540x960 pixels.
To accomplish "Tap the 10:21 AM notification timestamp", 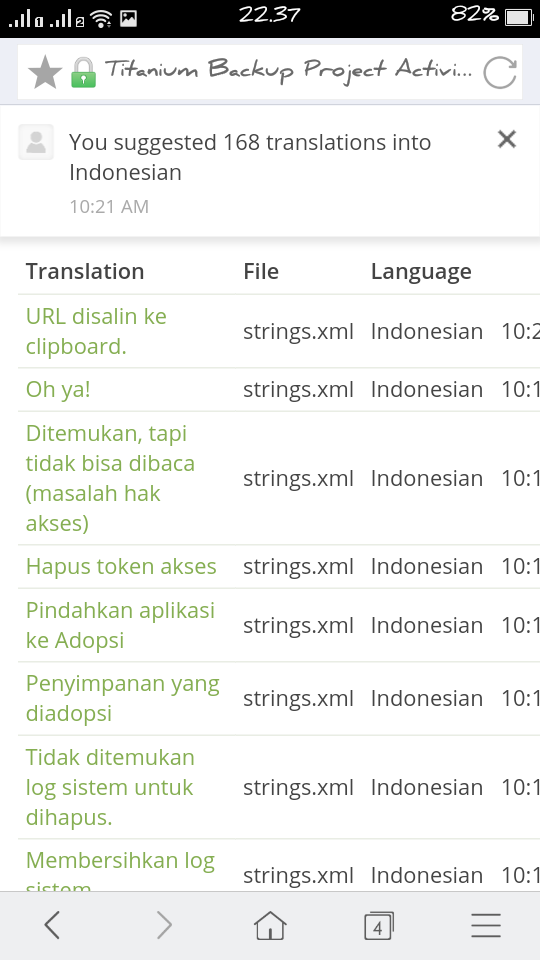I will (x=109, y=206).
